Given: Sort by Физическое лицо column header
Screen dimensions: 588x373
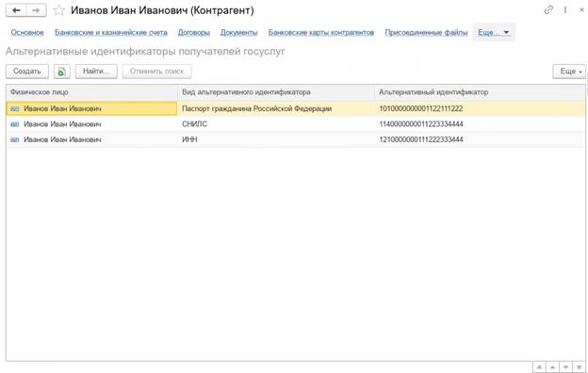Looking at the screenshot, I should click(x=92, y=92).
